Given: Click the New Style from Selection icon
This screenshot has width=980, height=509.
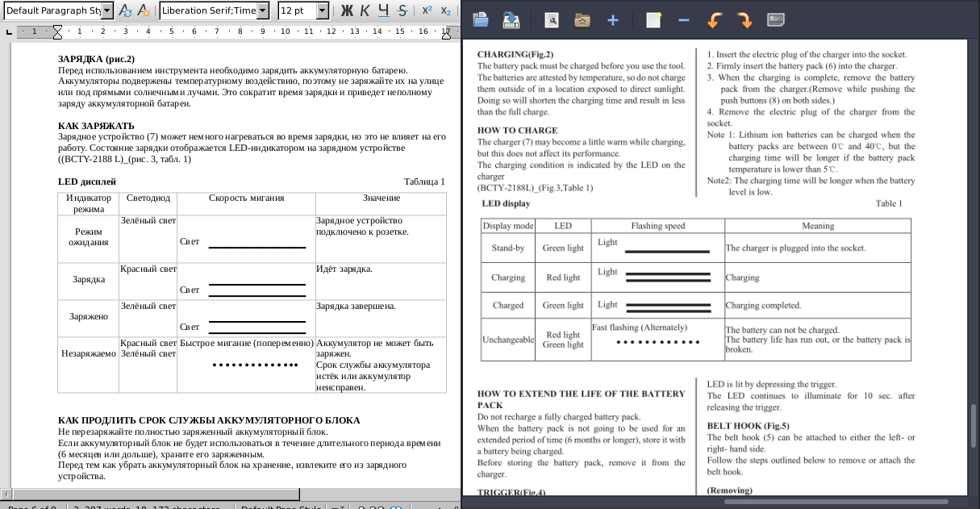Looking at the screenshot, I should coord(144,11).
